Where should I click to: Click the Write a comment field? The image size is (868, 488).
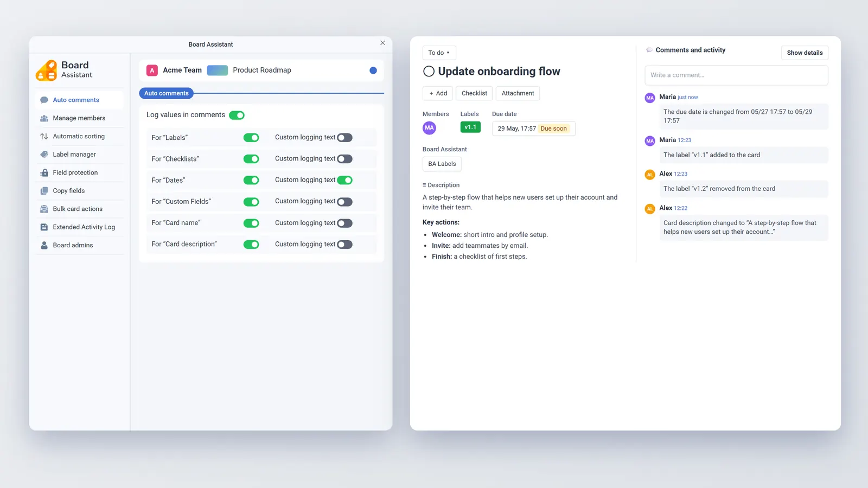736,75
